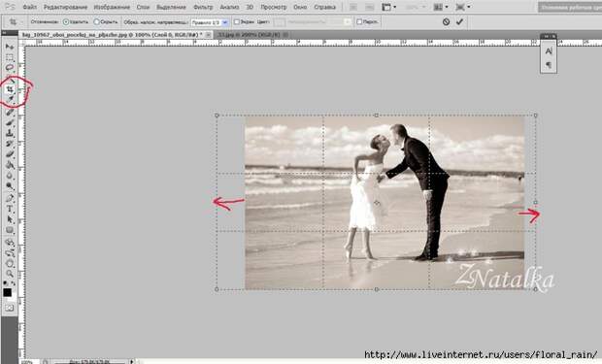Open the Справка menu

pyautogui.click(x=324, y=7)
